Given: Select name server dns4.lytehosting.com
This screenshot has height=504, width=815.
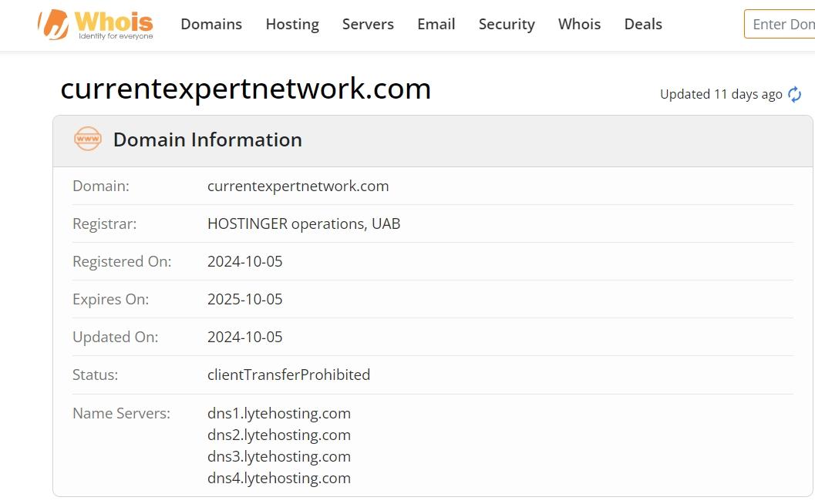Looking at the screenshot, I should click(278, 479).
